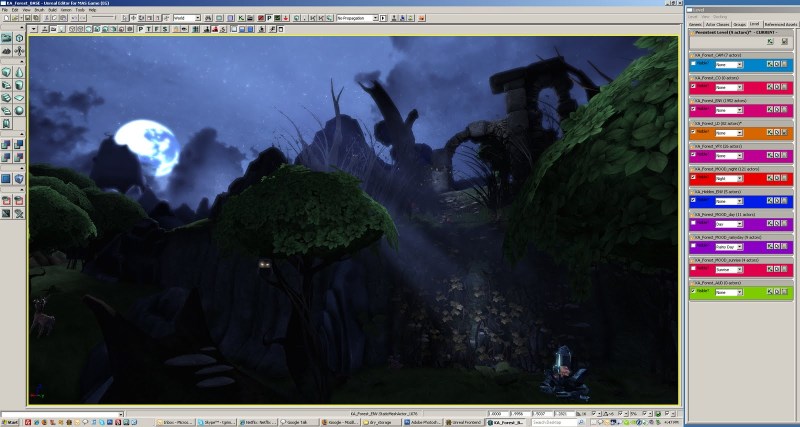Click the red down-arrow build icon

tap(286, 18)
